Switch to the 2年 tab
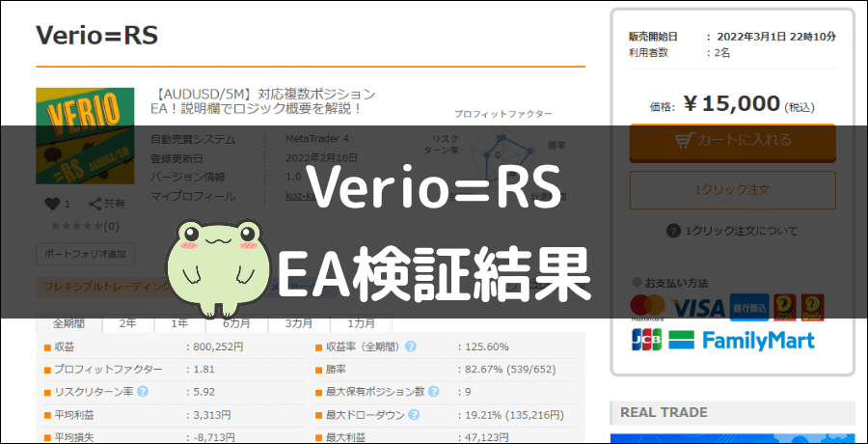868x444 pixels. (126, 323)
